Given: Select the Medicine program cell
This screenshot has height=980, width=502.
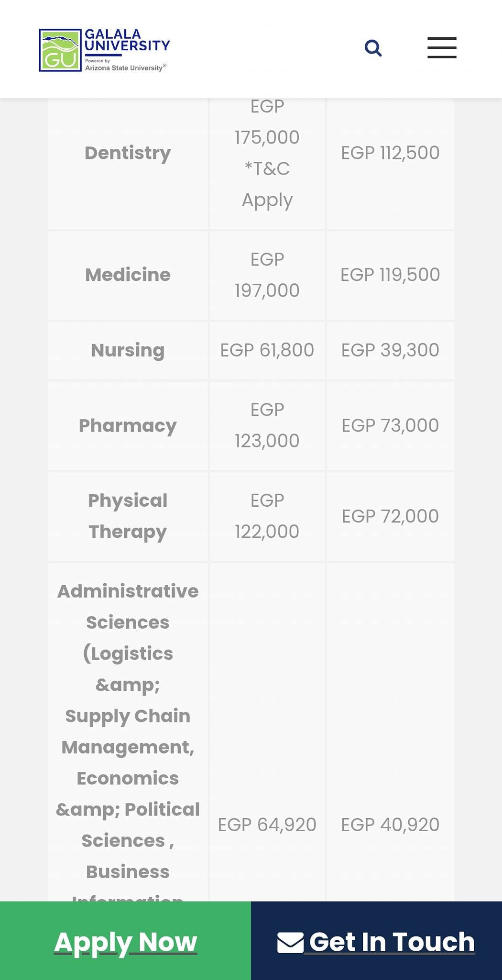Looking at the screenshot, I should [128, 275].
